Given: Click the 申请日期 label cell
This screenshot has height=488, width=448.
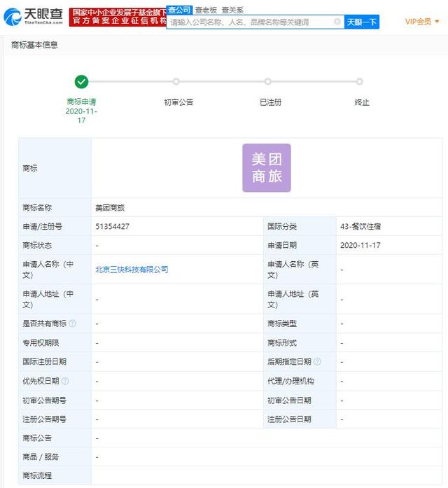Looking at the screenshot, I should click(x=300, y=245).
